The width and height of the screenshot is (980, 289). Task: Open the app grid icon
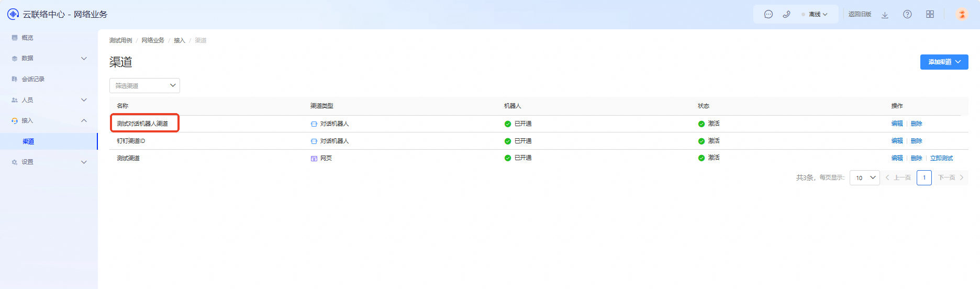click(930, 14)
